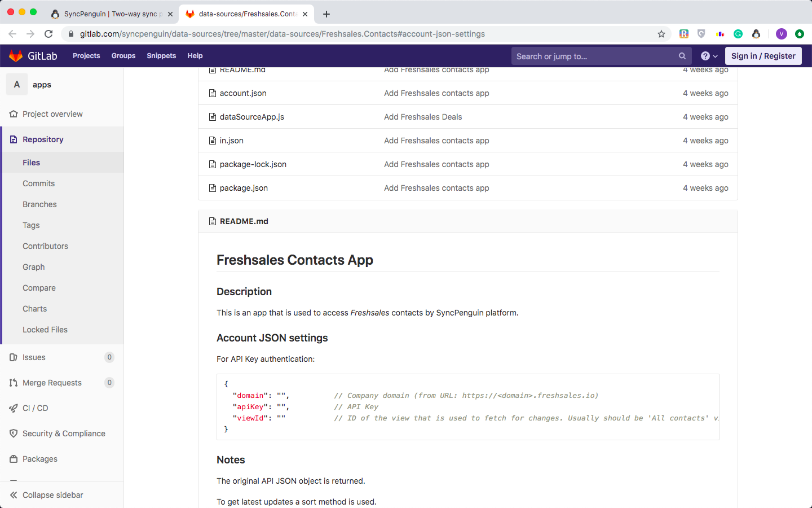Click the green update arrow icon

[x=800, y=34]
